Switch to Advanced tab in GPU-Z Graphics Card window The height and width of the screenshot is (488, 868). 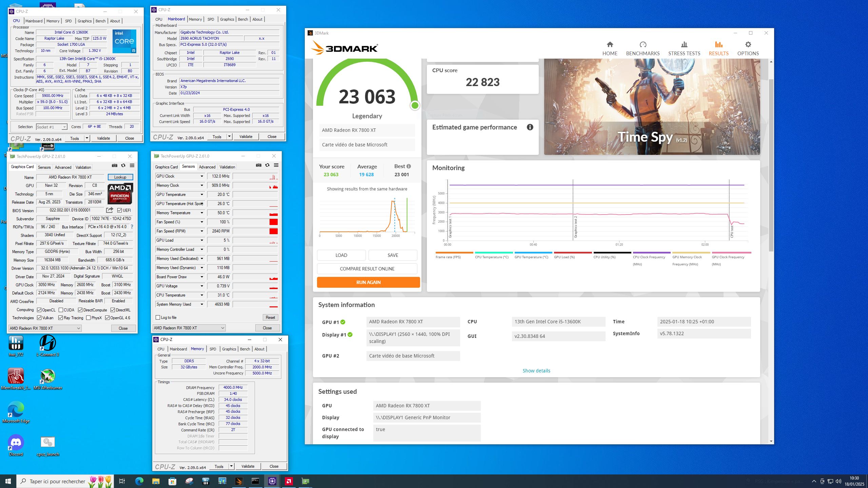click(63, 167)
